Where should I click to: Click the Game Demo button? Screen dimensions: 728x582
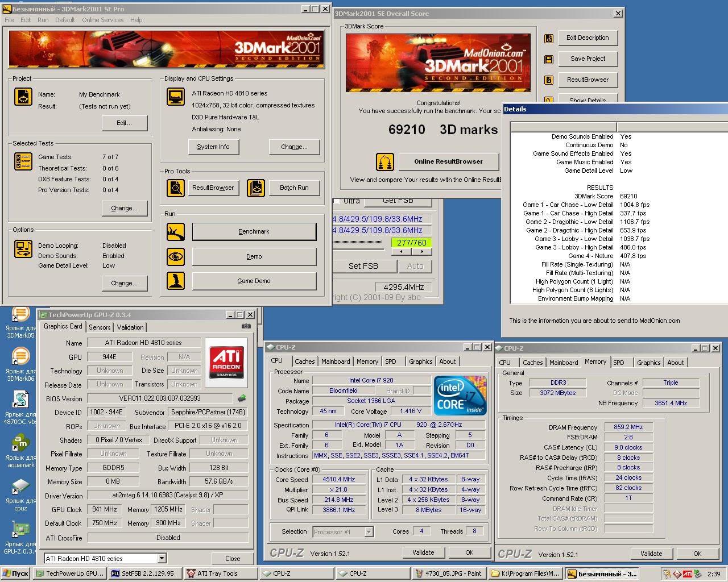point(254,281)
